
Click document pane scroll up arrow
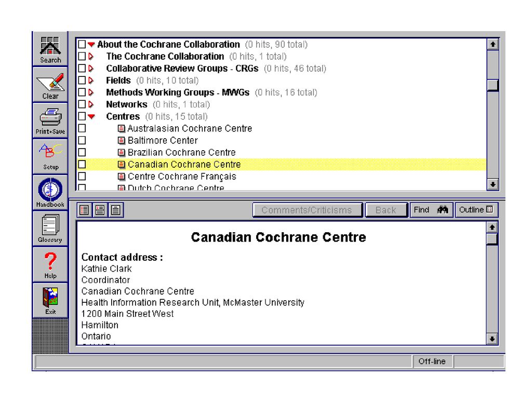tap(492, 228)
